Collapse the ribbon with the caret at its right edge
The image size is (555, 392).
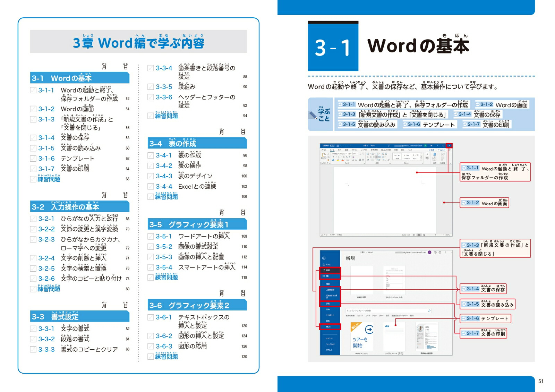[450, 163]
